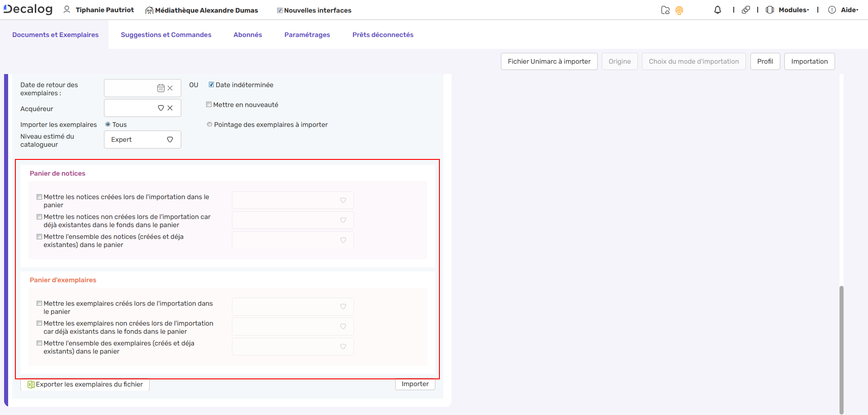Screen dimensions: 868x415
Task: Check Mettre les notices créées dans le panier
Action: (39, 197)
